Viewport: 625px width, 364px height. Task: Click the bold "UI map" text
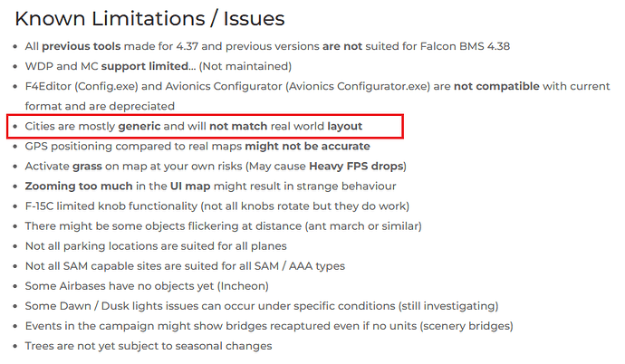[x=190, y=186]
